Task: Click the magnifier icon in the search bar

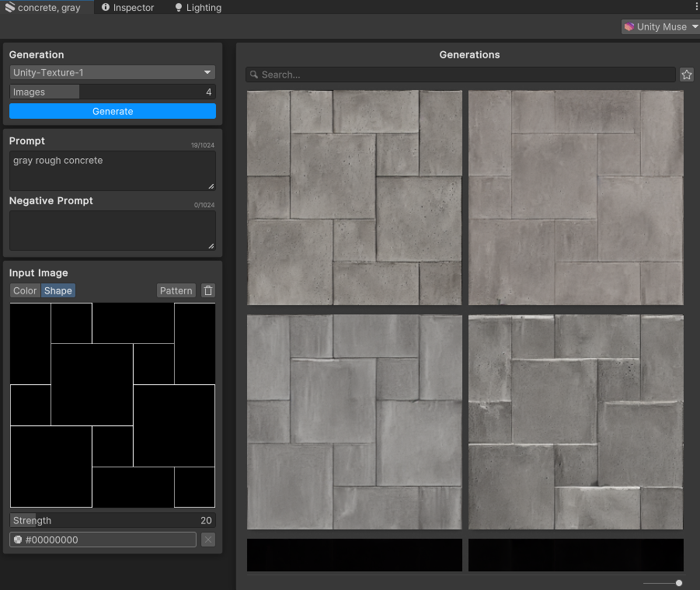Action: [x=254, y=75]
